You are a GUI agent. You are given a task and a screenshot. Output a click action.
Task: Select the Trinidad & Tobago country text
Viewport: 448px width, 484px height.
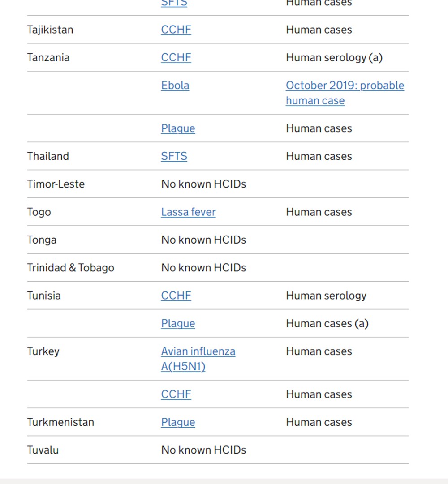(x=70, y=268)
